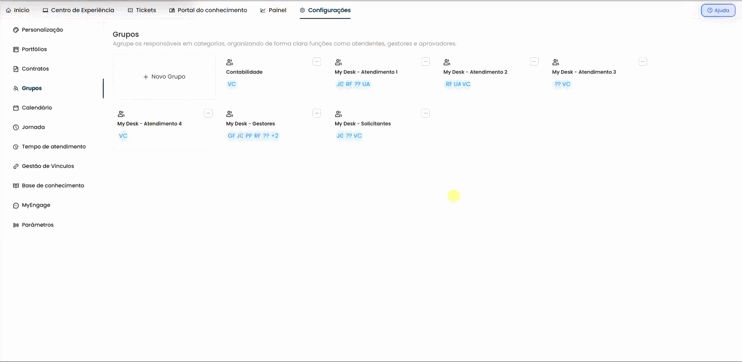Screen dimensions: 742x362
Task: Click the Atendimento 1 group people icon
Action: (338, 62)
